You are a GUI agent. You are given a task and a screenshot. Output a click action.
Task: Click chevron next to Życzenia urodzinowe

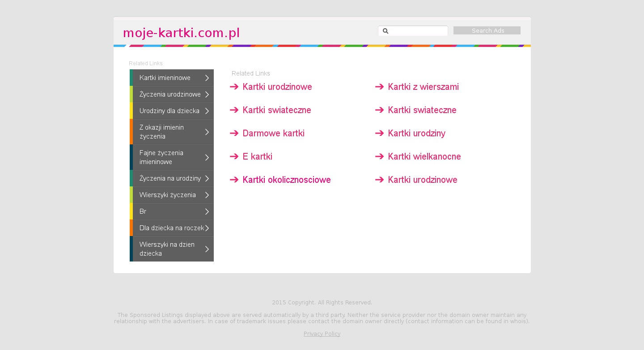207,94
